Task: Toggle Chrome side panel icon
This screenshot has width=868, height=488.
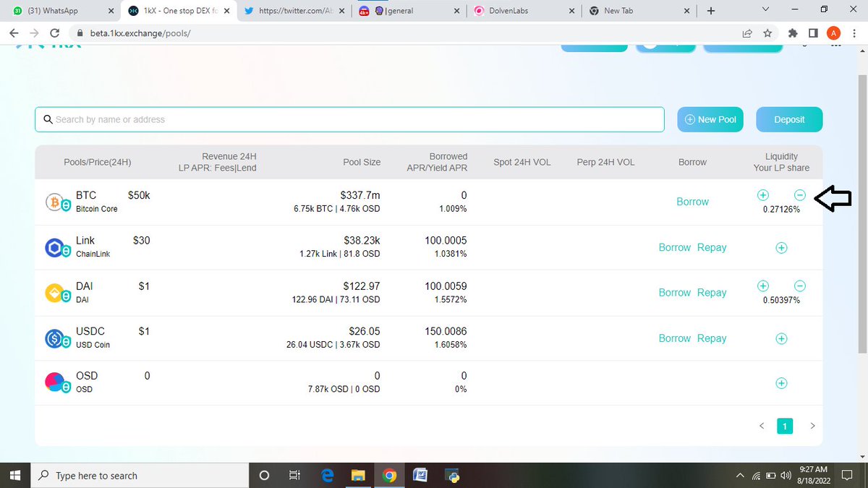Action: pos(813,33)
